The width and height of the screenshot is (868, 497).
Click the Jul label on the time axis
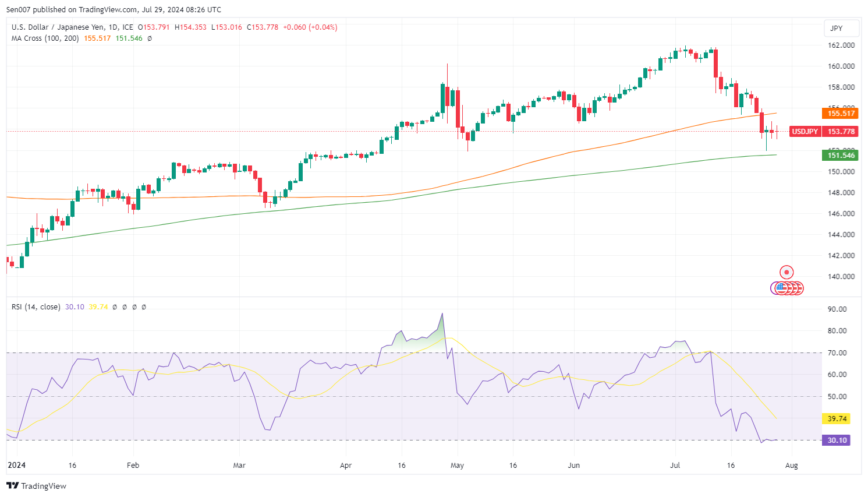pyautogui.click(x=675, y=466)
